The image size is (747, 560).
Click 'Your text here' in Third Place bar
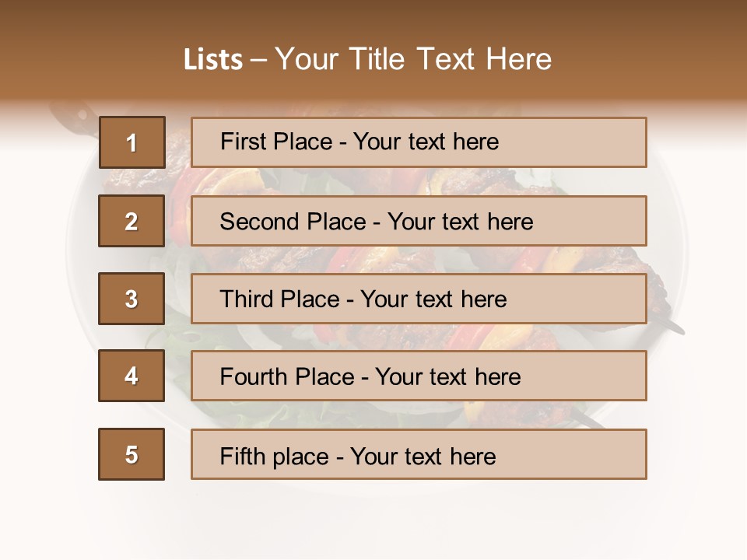[x=433, y=299]
